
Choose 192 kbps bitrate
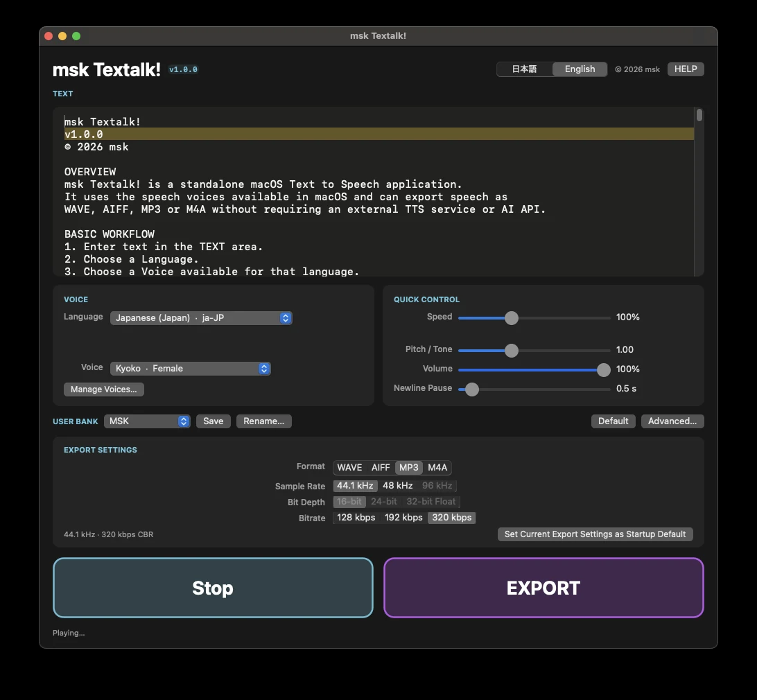click(x=403, y=518)
